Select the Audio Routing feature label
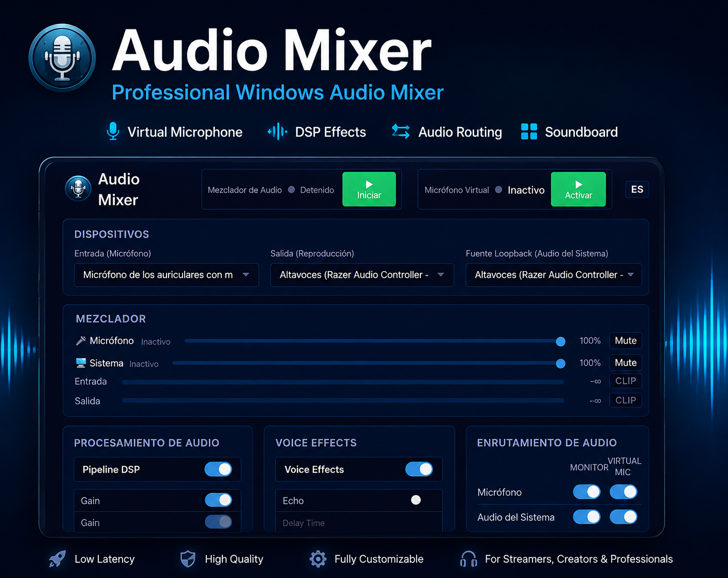This screenshot has width=728, height=578. [x=460, y=132]
